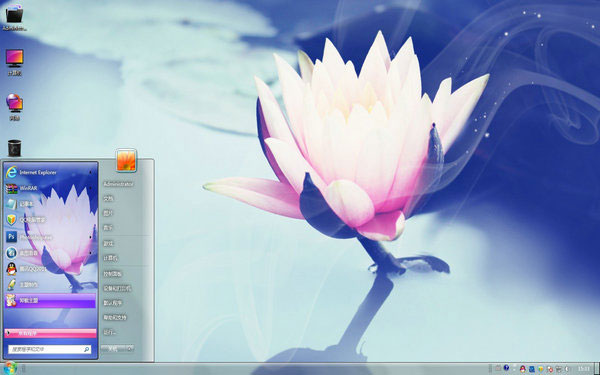The width and height of the screenshot is (600, 375).
Task: Open Default Programs (默认程序) in Start menu
Action: click(x=112, y=303)
